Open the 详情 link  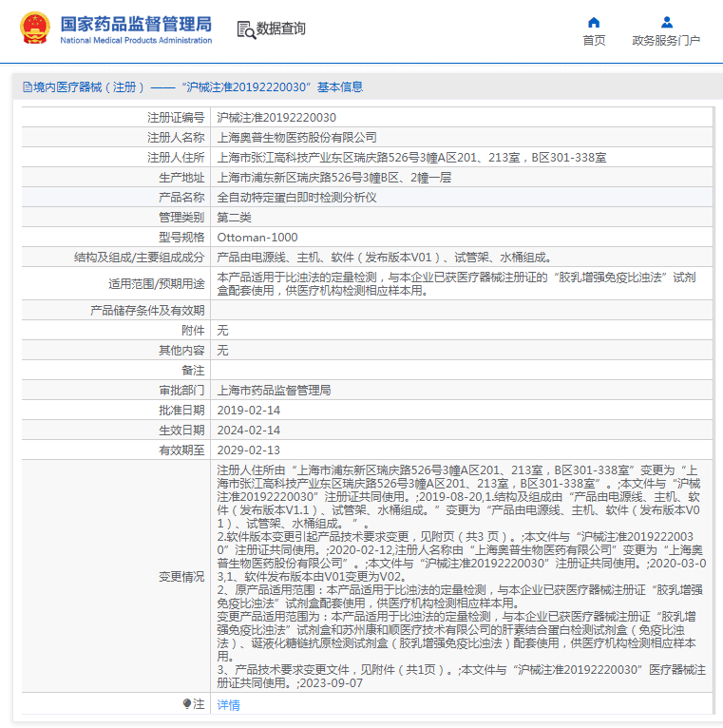[228, 705]
